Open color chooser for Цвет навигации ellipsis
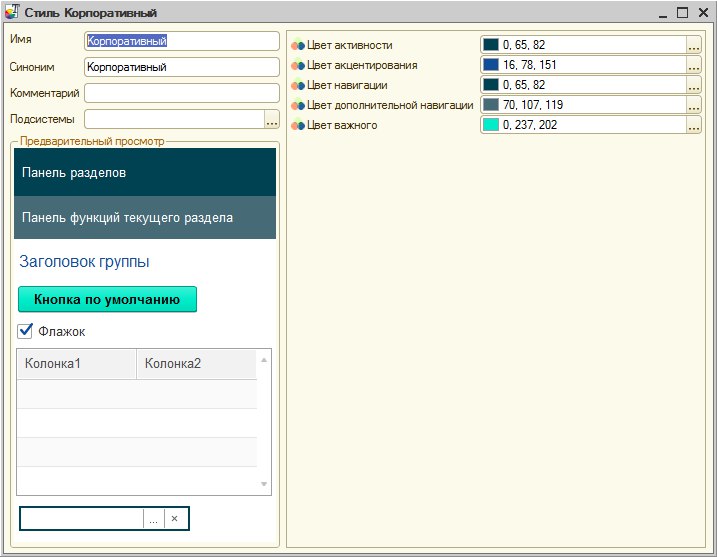717x557 pixels. pos(694,85)
